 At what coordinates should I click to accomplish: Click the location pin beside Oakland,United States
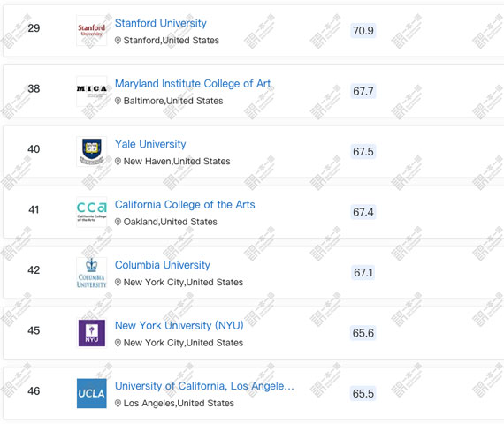(x=118, y=222)
